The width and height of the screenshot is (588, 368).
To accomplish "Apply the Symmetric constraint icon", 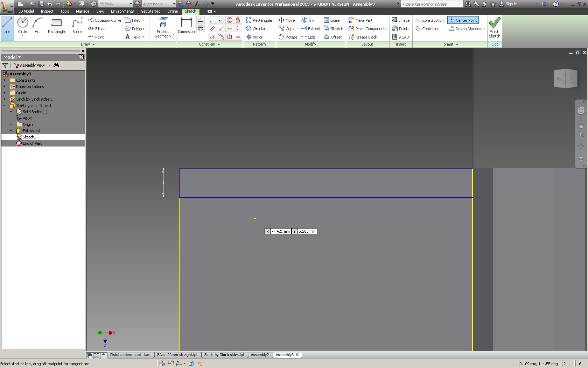I will click(x=230, y=37).
